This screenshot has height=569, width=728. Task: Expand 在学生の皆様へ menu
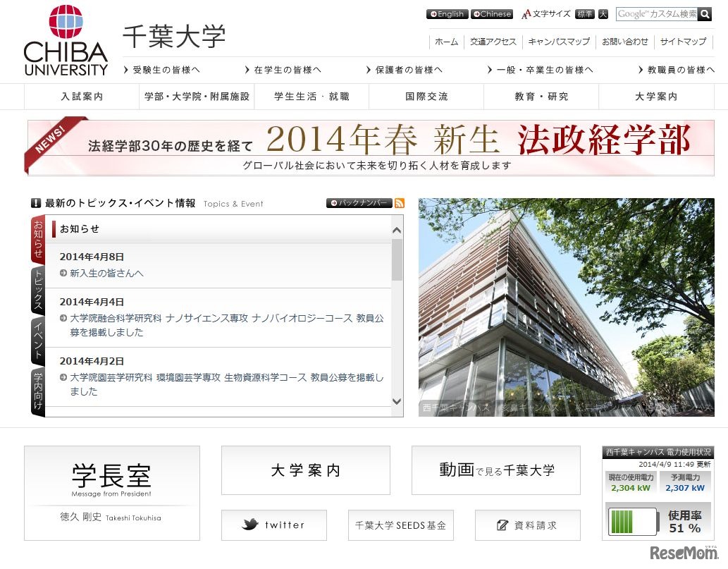pyautogui.click(x=286, y=69)
